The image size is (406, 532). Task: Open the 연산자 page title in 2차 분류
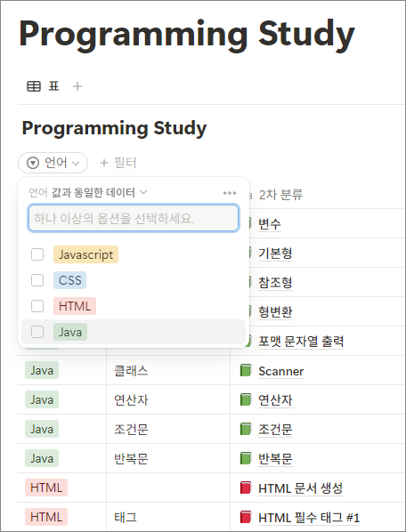pyautogui.click(x=275, y=400)
